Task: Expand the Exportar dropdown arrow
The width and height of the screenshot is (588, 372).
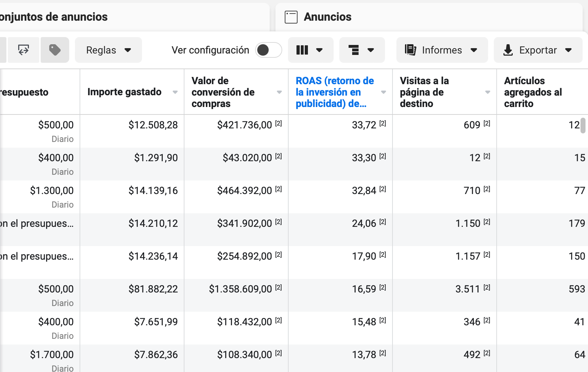Action: pos(568,50)
